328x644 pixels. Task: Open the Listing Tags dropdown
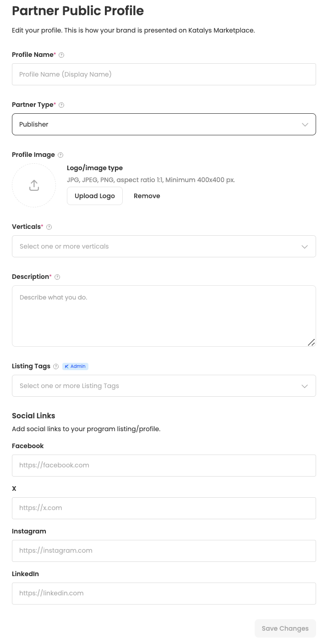point(164,386)
